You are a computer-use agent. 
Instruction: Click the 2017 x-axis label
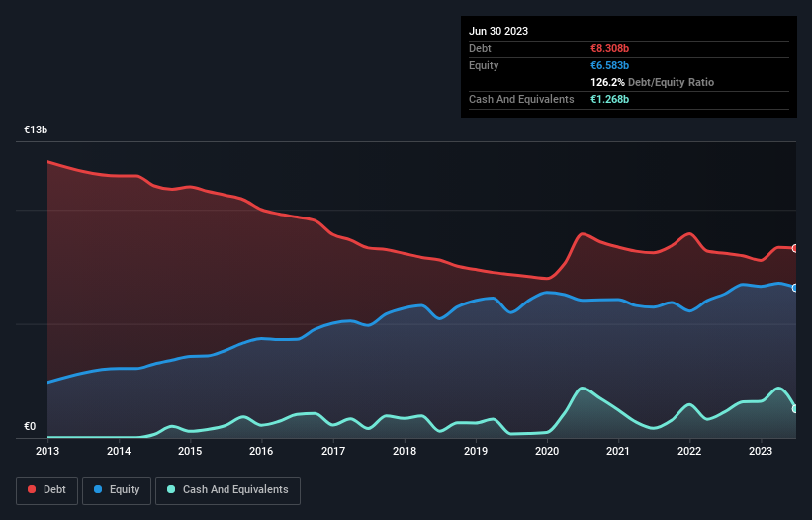coord(333,451)
